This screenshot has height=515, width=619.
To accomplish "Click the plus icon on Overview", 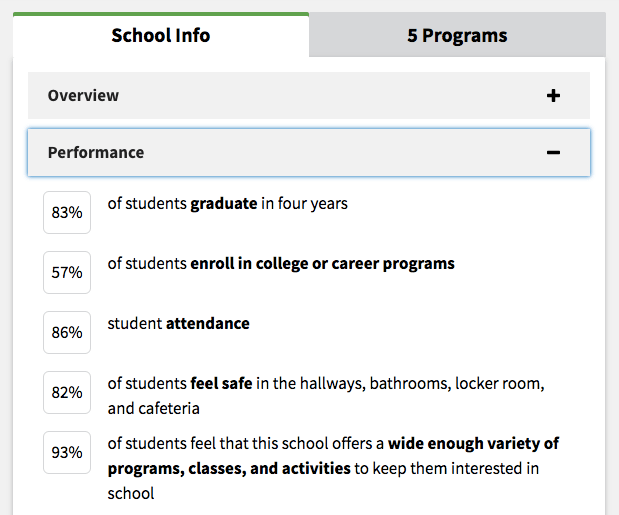I will point(553,96).
